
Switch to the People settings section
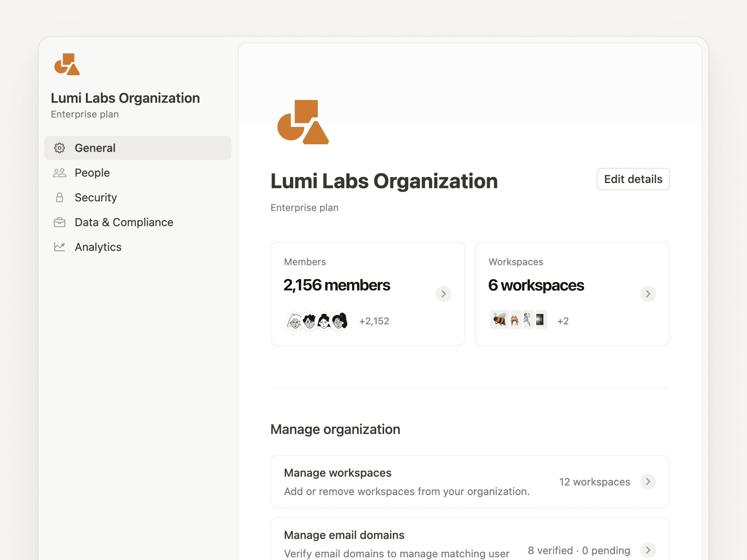click(92, 172)
